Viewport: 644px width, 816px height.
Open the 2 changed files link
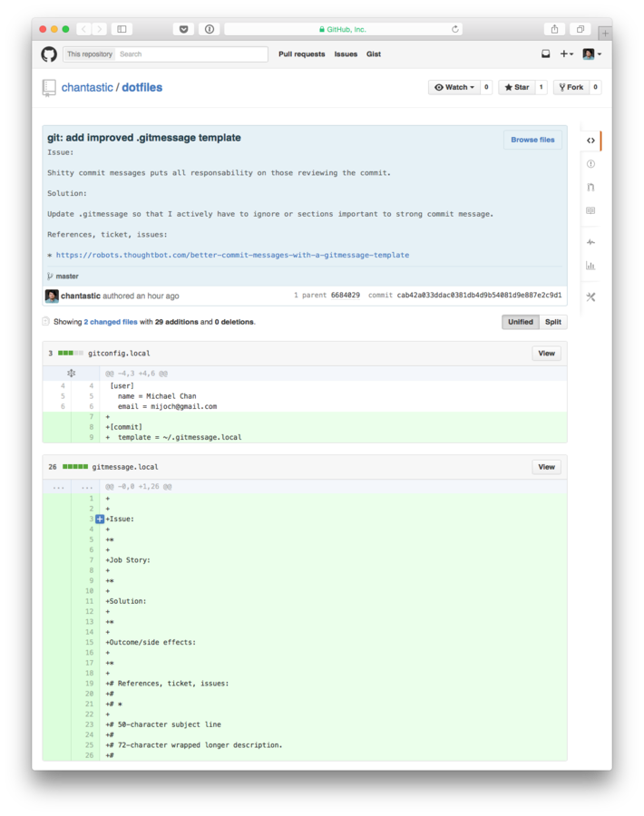(111, 322)
